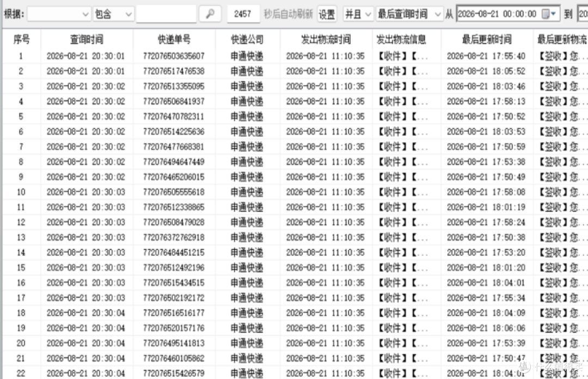Screen dimensions: 588x379
Task: Click last update time 2026-08-21 18:03:53
Action: coord(486,132)
